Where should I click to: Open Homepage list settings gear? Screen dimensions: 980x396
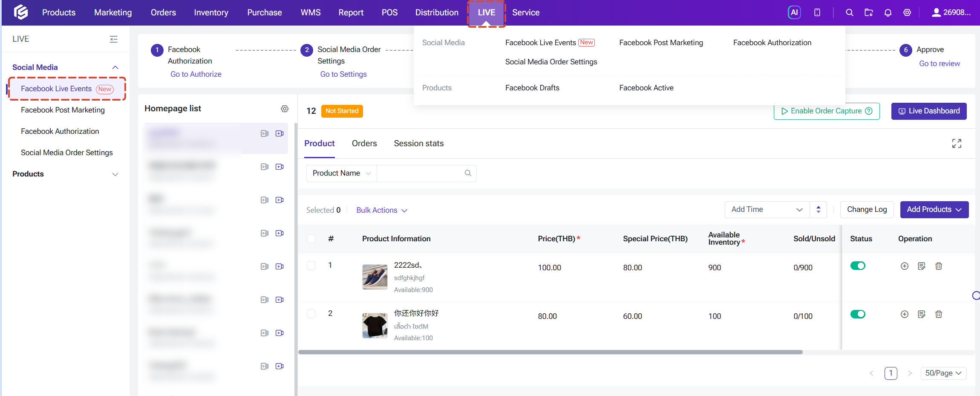pos(285,109)
